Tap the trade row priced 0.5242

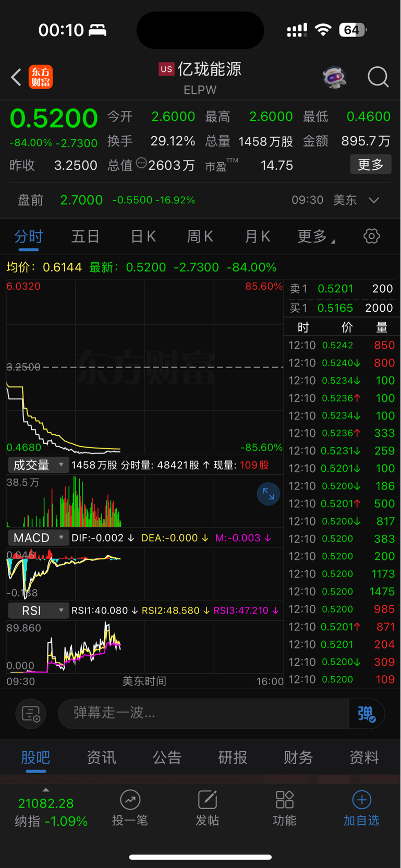pos(342,345)
